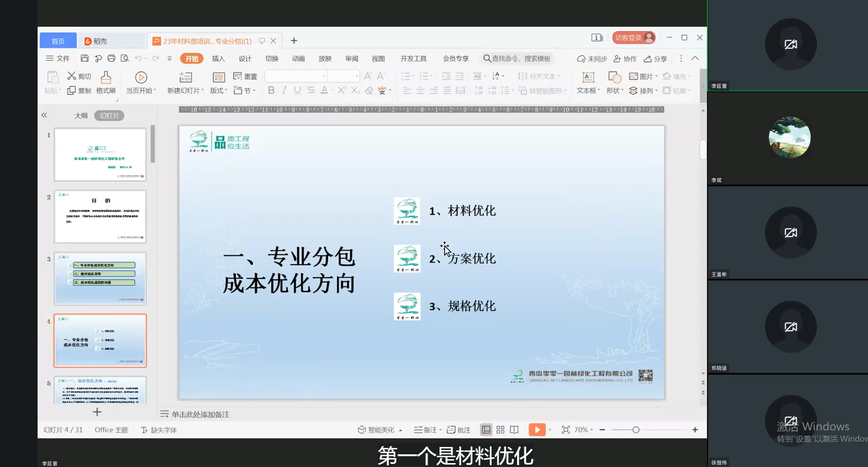
Task: Click the search commands and templates field
Action: click(517, 59)
